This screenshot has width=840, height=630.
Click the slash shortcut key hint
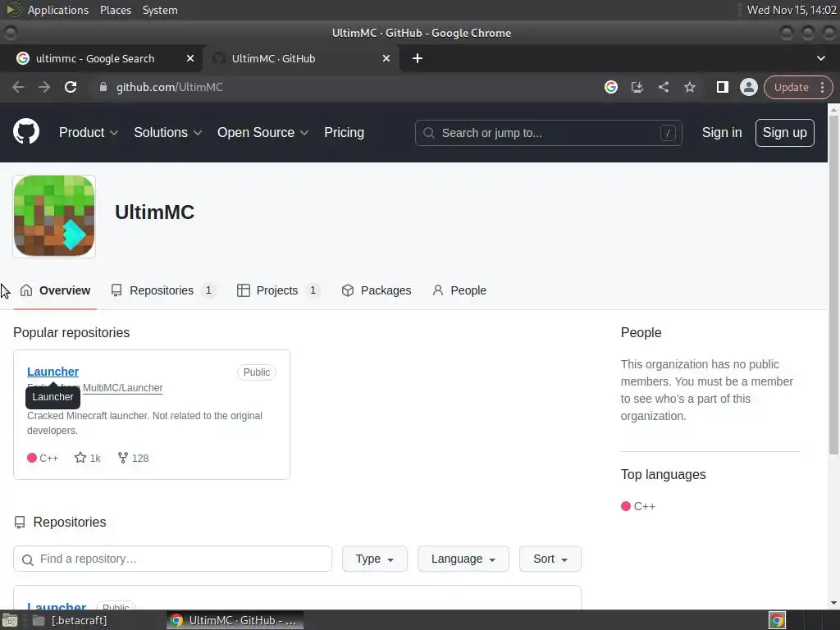668,133
